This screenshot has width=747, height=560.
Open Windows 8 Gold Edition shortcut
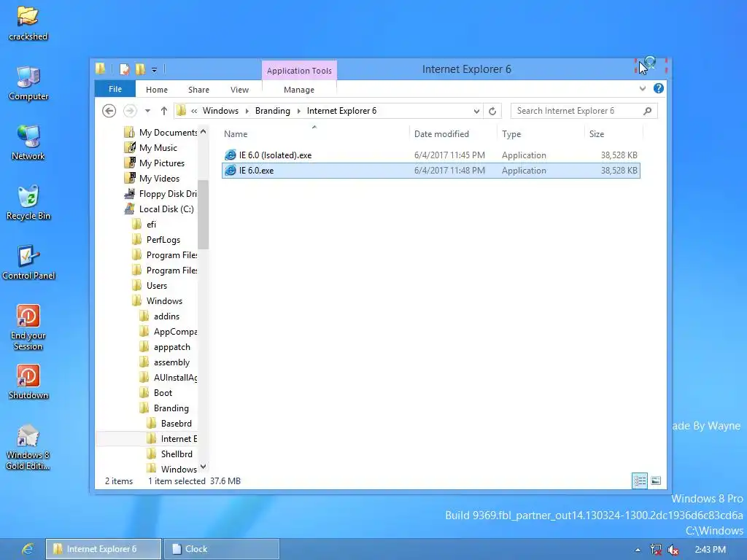point(28,448)
